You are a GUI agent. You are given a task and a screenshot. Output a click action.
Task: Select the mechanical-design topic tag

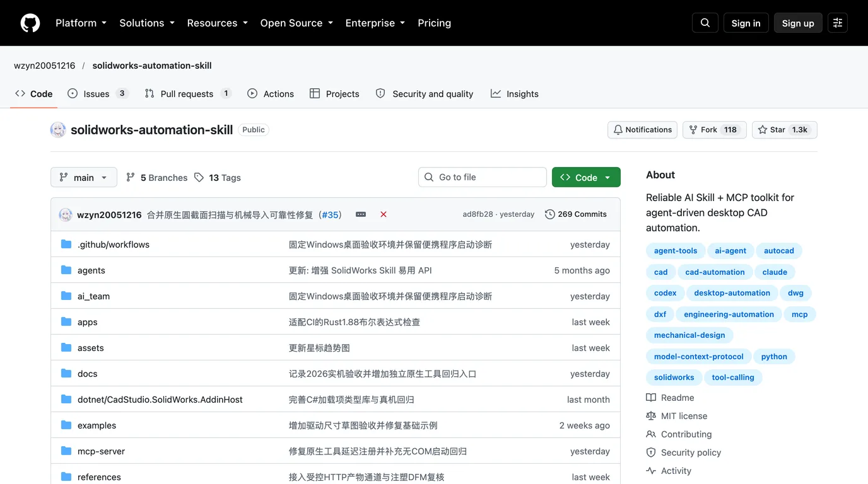[x=689, y=335]
